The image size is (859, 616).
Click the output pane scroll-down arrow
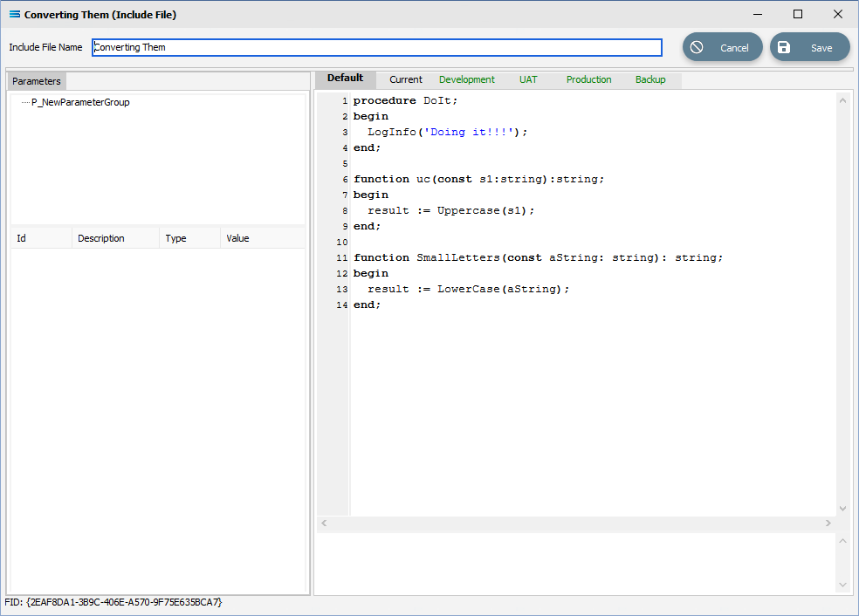pyautogui.click(x=842, y=585)
